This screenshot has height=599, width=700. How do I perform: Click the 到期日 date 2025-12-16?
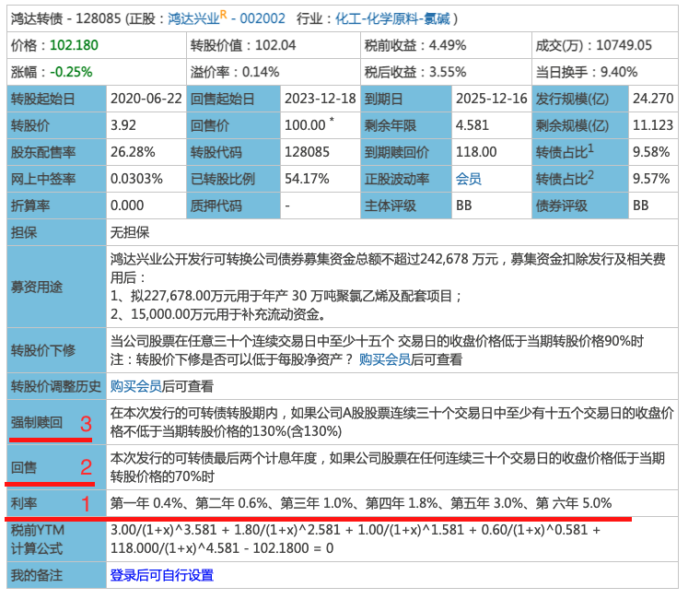tap(492, 99)
